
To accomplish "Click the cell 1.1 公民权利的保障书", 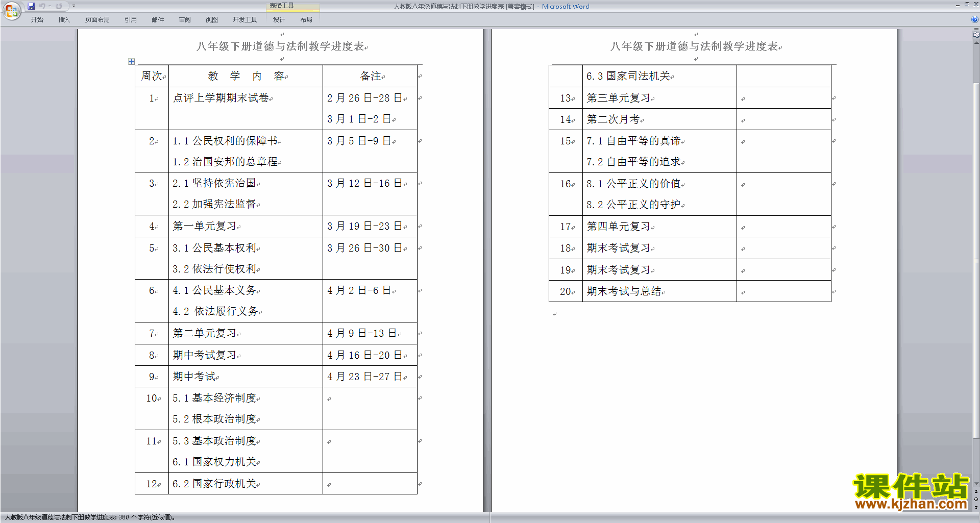I will (x=225, y=141).
